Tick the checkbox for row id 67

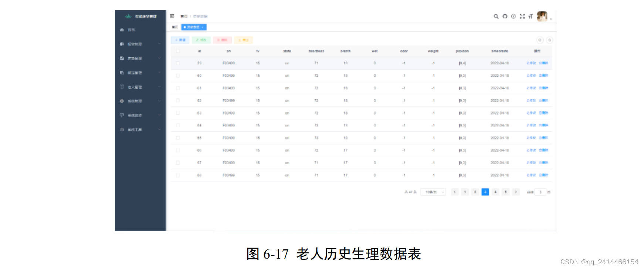coord(178,163)
